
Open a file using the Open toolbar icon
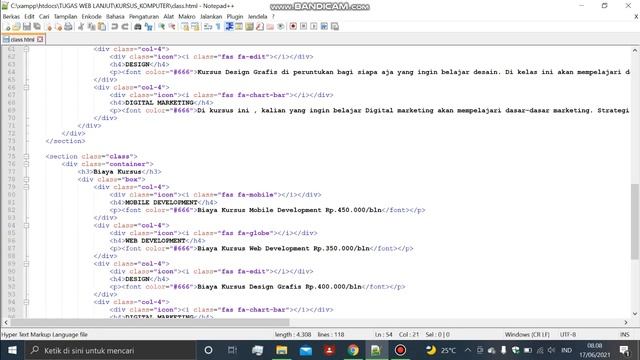[17, 27]
